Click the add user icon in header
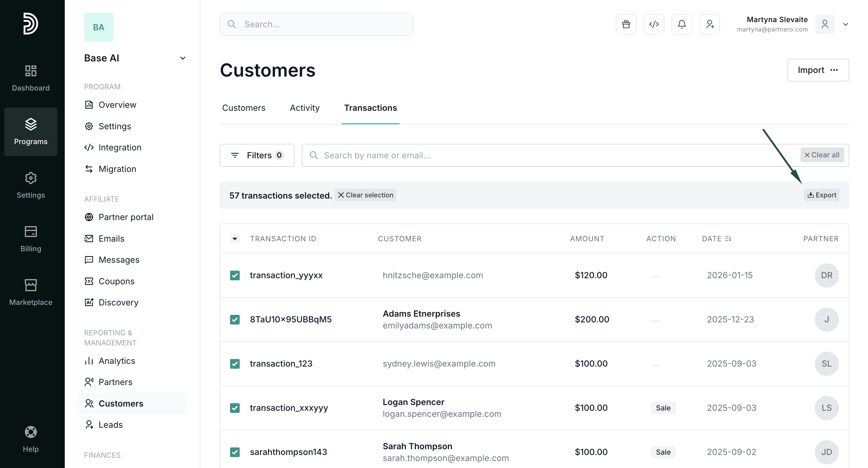 [709, 24]
